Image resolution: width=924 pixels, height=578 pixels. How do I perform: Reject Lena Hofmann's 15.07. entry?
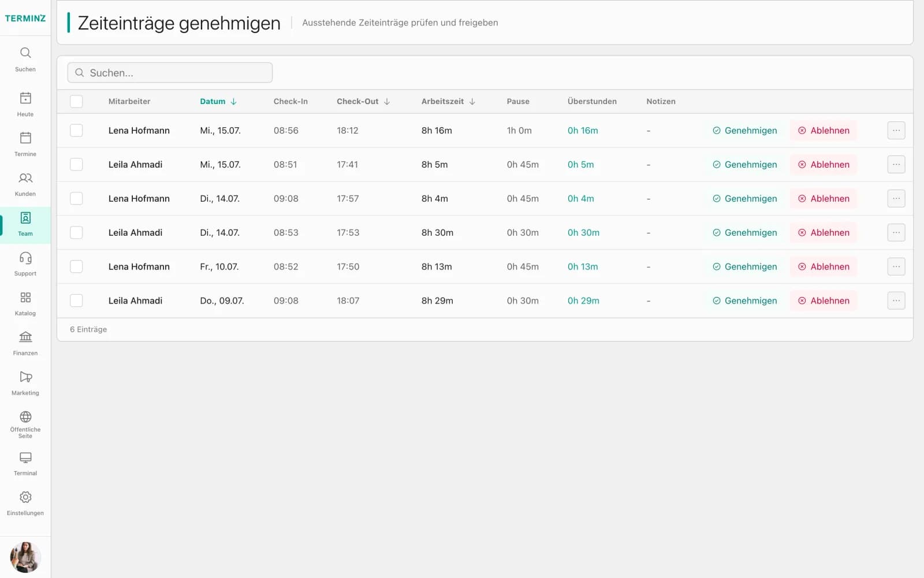coord(824,131)
